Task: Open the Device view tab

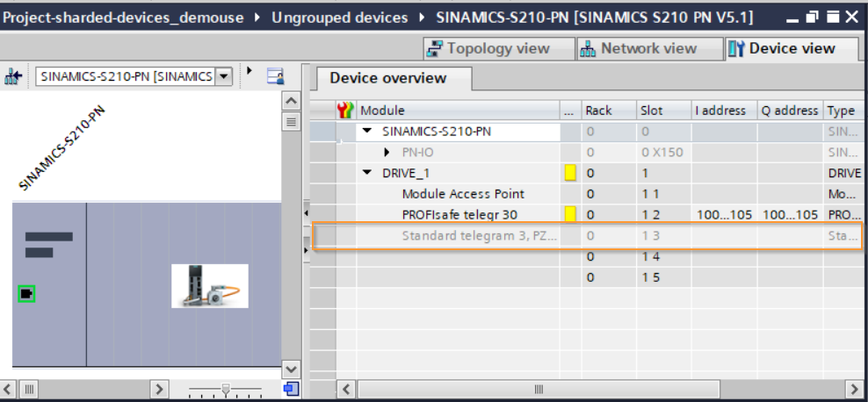Action: coord(792,48)
